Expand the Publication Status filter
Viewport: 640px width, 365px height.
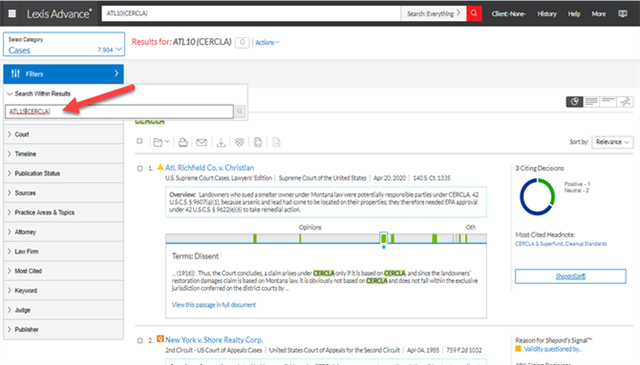[63, 174]
